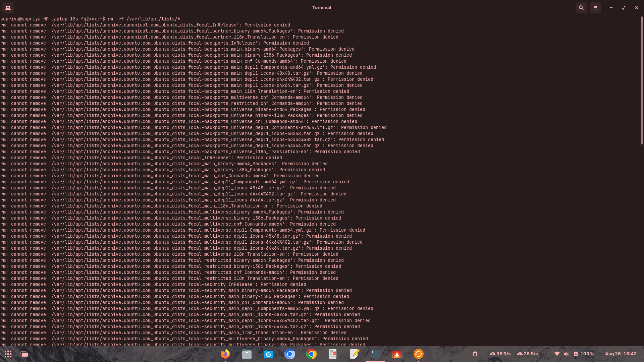Minimize the Terminal window

611,7
